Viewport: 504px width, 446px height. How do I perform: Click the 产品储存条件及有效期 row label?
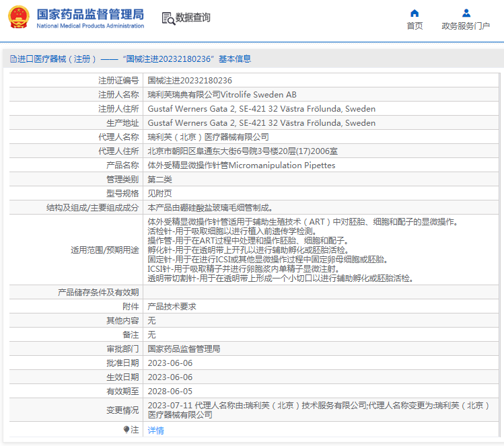point(98,293)
